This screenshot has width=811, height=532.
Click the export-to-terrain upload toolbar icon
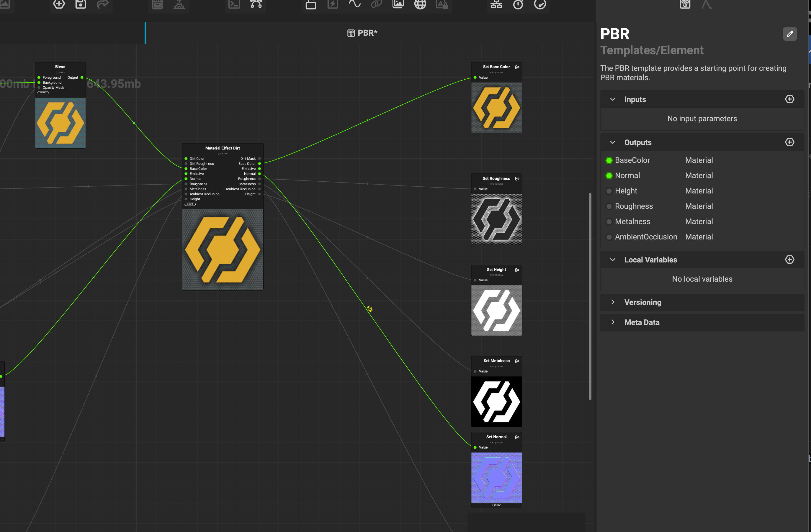(179, 4)
